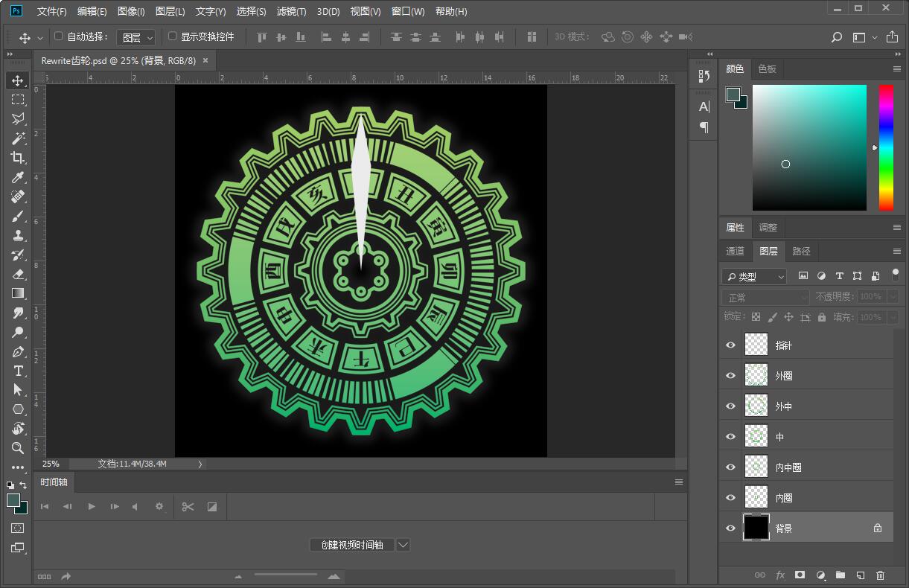Open the layer filter 类型 dropdown
Screen dimensions: 909x588
coord(754,277)
